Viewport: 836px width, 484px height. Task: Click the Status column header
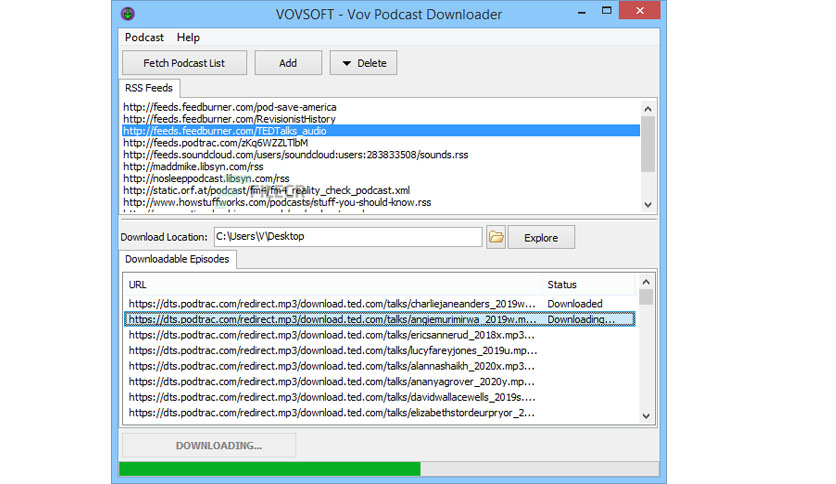[589, 285]
